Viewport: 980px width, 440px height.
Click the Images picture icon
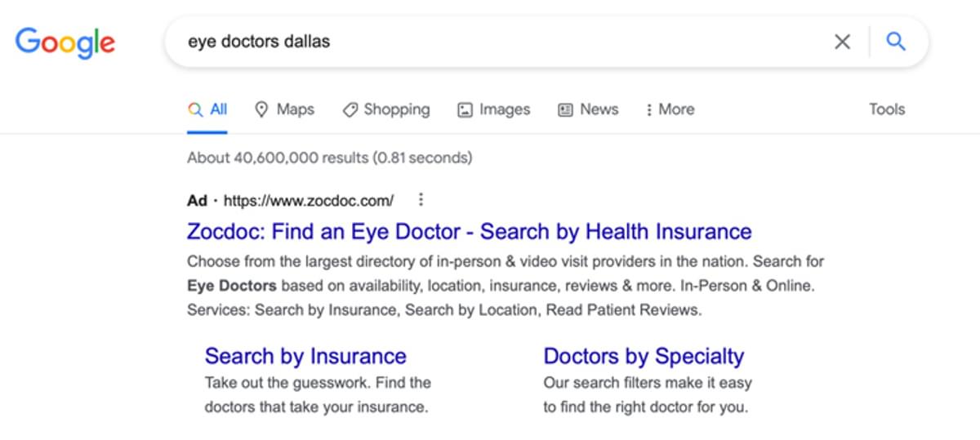click(x=465, y=109)
